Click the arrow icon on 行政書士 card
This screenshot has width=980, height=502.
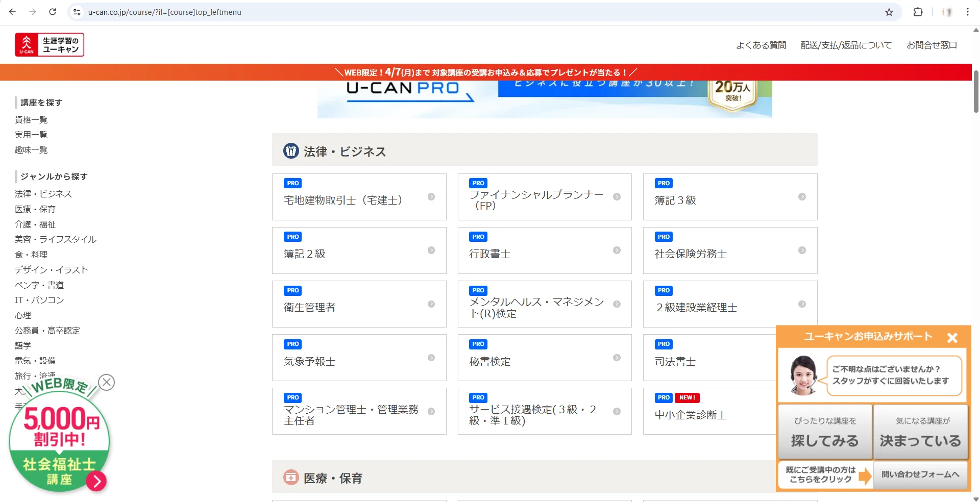pos(617,250)
